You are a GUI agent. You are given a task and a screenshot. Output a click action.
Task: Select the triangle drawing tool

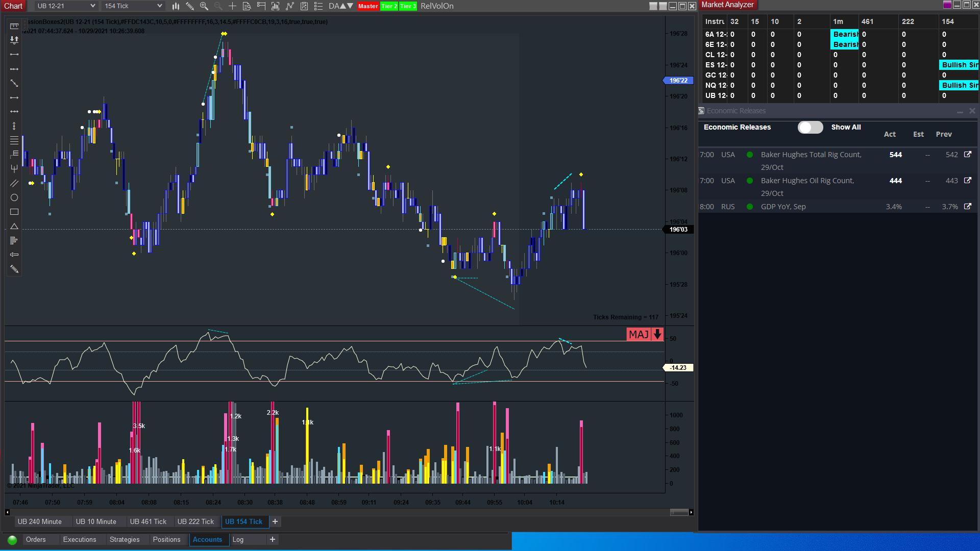(x=14, y=226)
